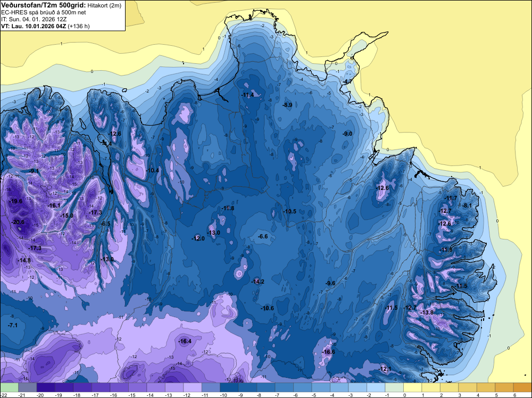
Task: Click the legend swatch labeled 3
Action: point(467,387)
